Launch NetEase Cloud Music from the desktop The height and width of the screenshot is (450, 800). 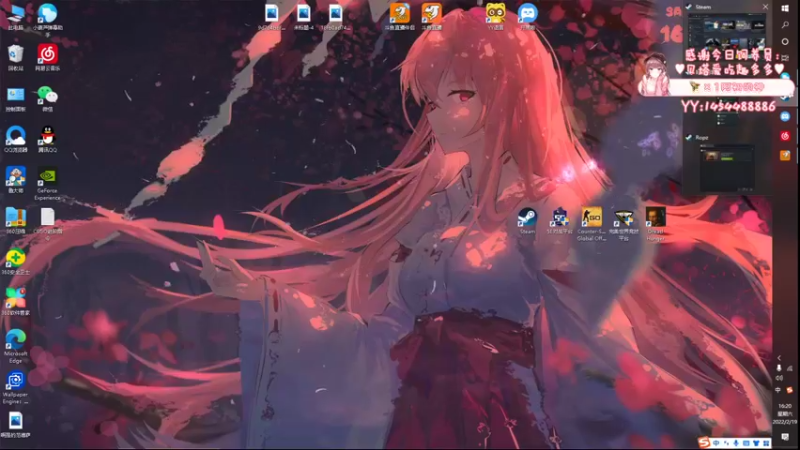tap(47, 57)
